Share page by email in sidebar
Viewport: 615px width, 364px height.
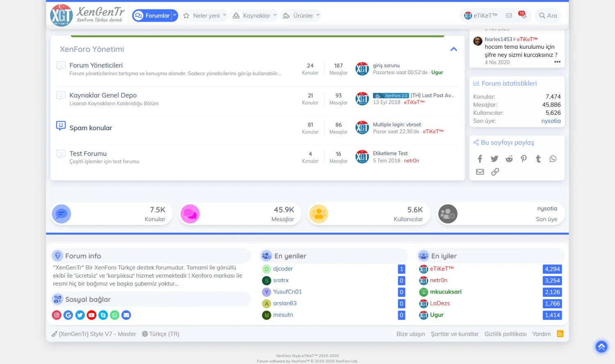coord(480,172)
